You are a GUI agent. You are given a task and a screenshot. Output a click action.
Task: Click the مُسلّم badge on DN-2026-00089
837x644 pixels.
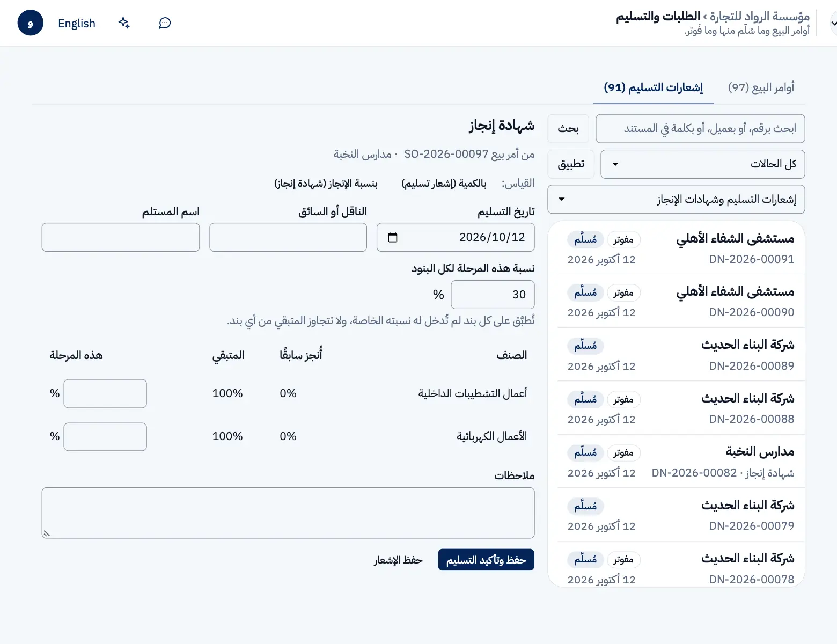[585, 346]
